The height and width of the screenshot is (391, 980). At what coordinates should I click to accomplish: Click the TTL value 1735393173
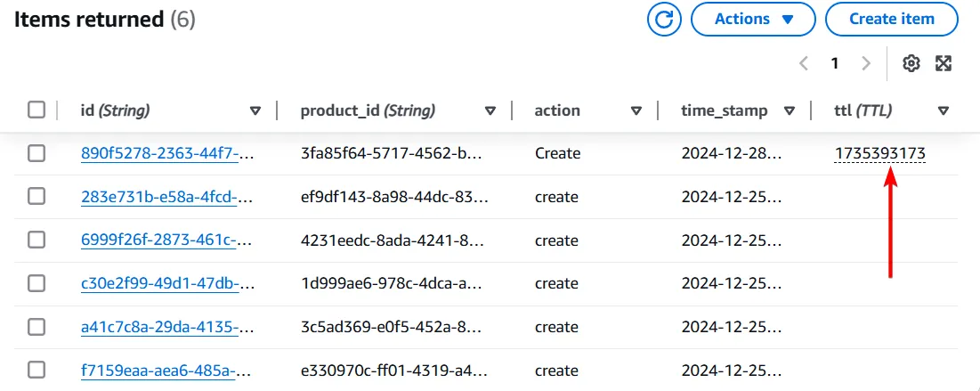[x=879, y=153]
